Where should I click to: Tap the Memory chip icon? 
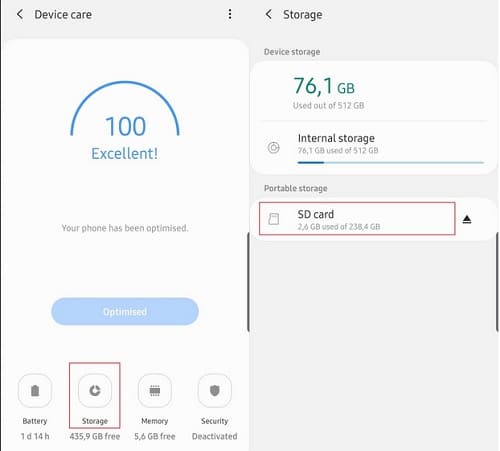pos(155,390)
